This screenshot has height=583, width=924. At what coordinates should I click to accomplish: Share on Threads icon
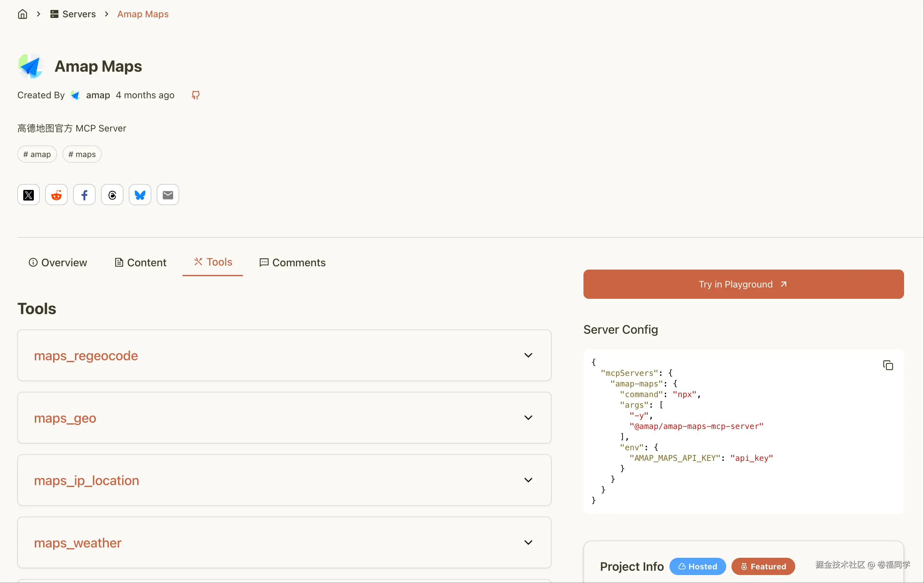click(112, 195)
